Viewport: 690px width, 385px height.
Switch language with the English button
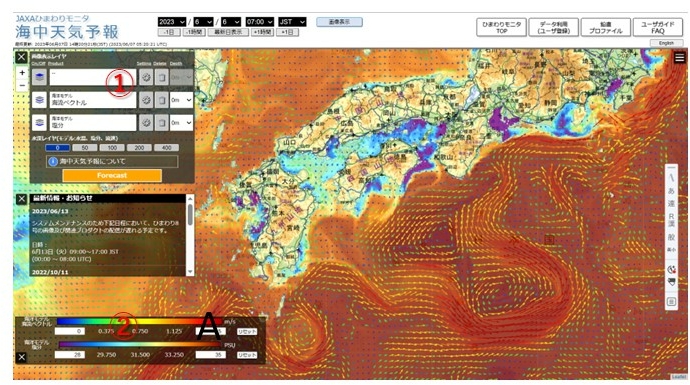[x=666, y=43]
